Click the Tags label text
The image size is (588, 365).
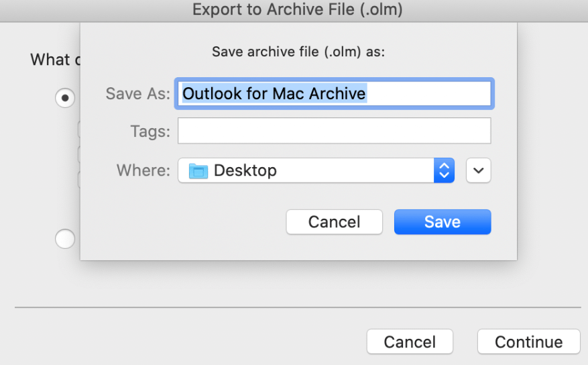[150, 131]
